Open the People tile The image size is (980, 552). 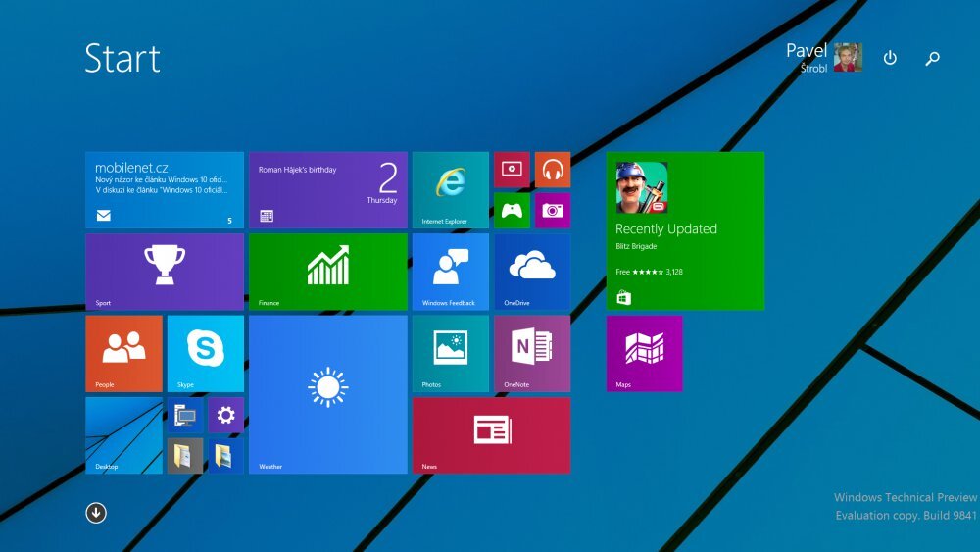pos(123,354)
